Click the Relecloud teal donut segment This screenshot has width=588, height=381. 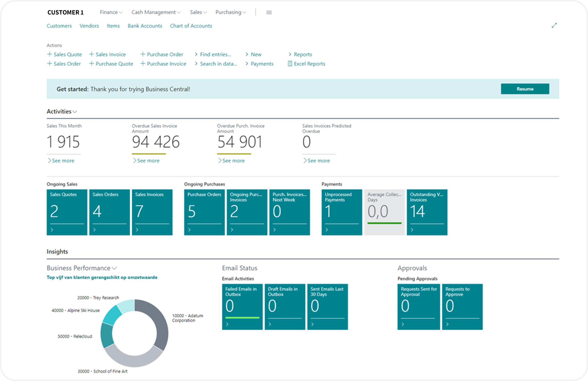tap(107, 335)
